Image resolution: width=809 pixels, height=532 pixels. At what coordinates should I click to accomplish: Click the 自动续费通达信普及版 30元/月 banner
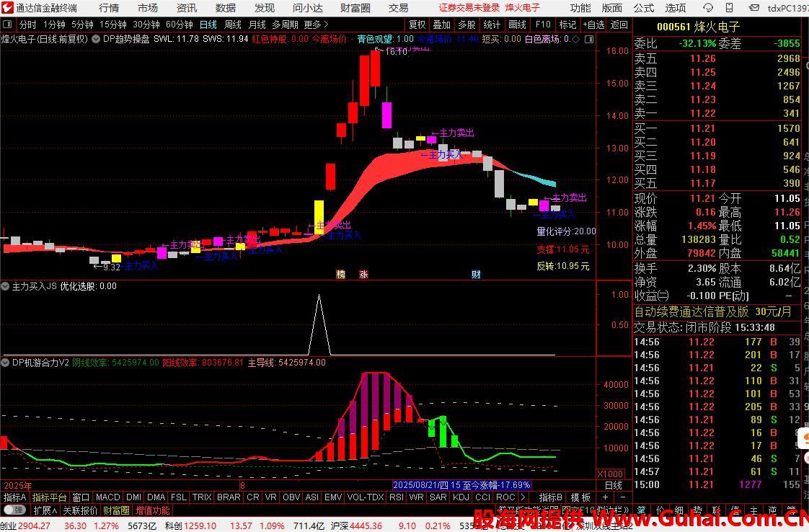[x=712, y=311]
